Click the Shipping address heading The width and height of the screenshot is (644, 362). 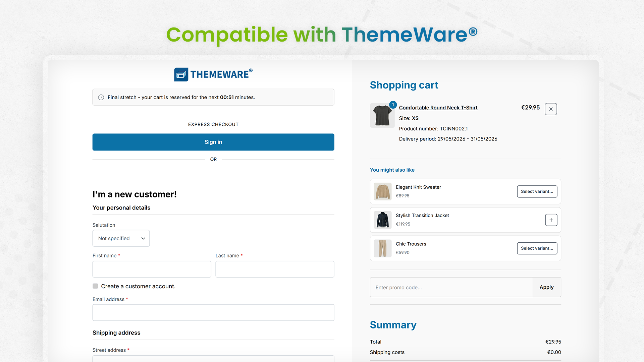[x=116, y=333]
